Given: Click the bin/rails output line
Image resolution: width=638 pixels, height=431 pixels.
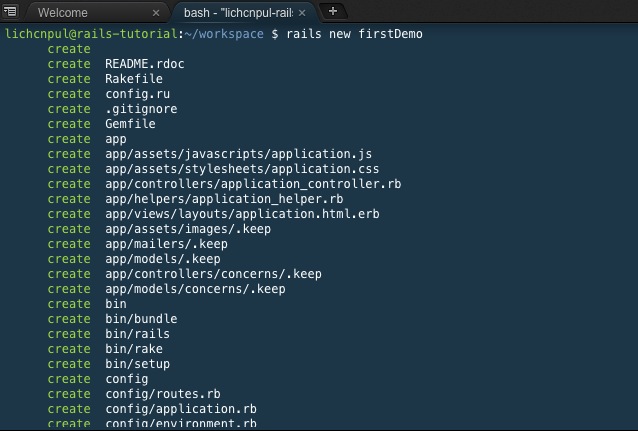Looking at the screenshot, I should (x=138, y=334).
